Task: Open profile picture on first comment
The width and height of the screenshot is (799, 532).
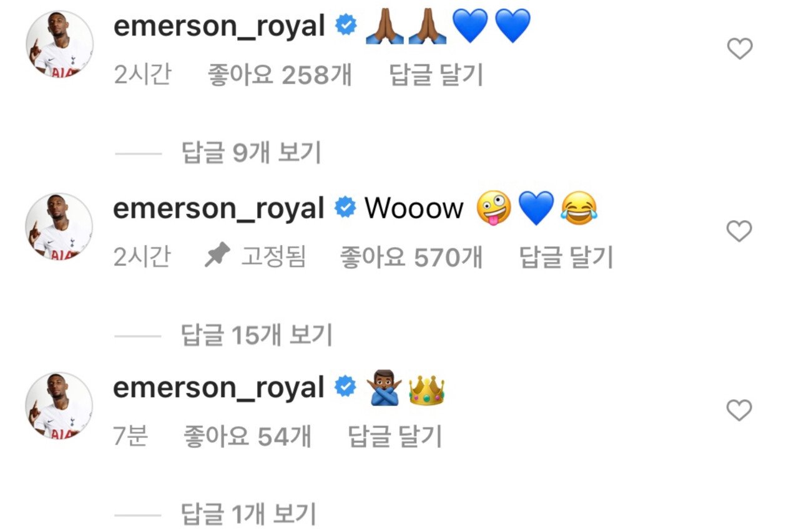Action: point(60,44)
